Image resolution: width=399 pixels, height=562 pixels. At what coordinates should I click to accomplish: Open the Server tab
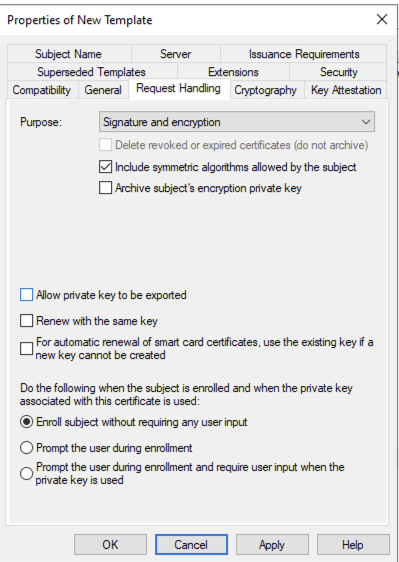click(x=176, y=54)
